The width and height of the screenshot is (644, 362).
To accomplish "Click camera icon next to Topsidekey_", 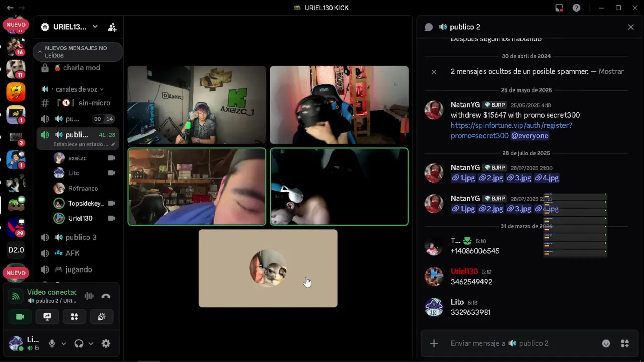I will (111, 203).
